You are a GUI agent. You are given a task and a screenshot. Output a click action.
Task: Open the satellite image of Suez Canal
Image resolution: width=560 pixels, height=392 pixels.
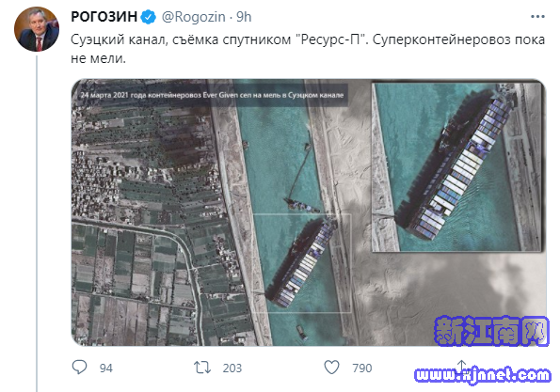pyautogui.click(x=309, y=212)
